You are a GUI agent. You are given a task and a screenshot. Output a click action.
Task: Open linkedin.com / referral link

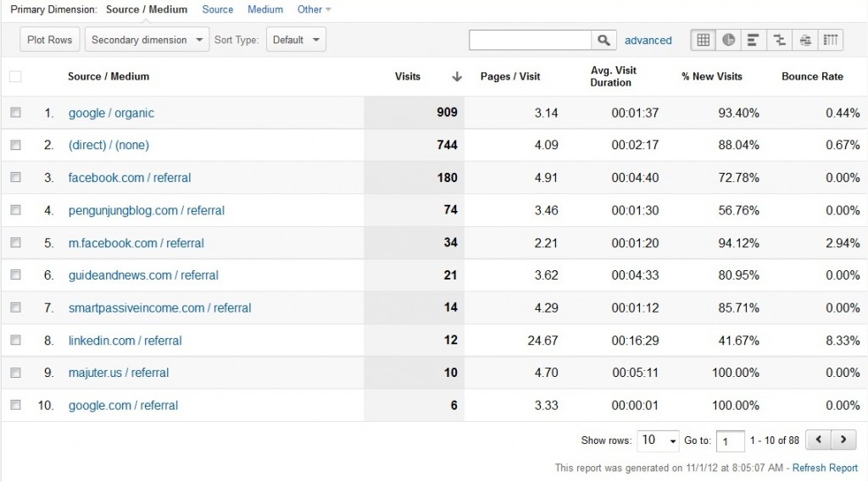125,341
